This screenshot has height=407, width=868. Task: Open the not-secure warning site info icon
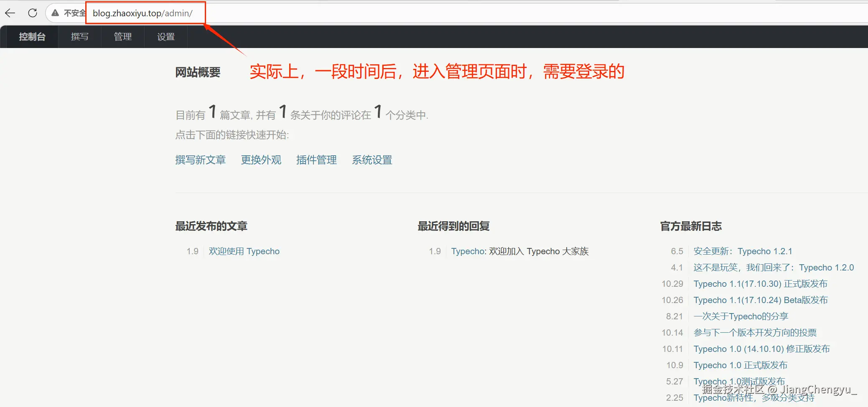tap(55, 13)
